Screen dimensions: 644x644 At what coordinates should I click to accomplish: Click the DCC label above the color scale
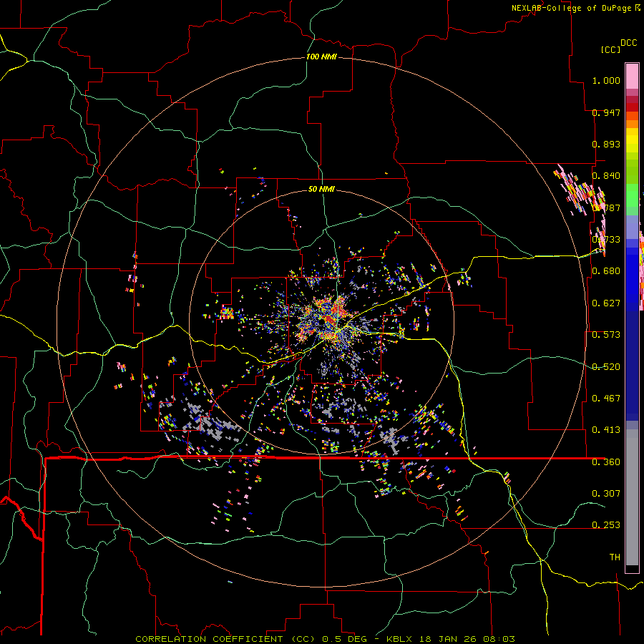[x=628, y=43]
